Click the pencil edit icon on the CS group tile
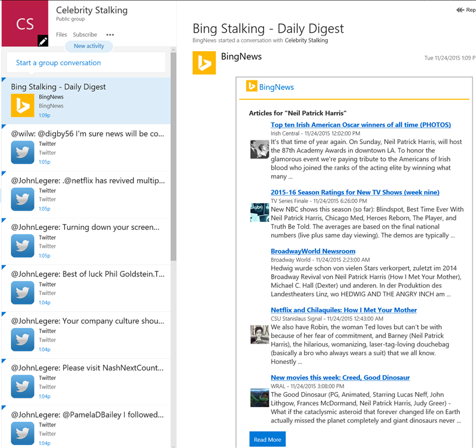Screen dimensions: 476x448 tap(43, 41)
